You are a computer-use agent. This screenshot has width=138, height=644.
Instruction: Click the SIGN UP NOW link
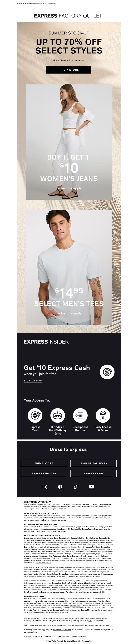point(33,381)
